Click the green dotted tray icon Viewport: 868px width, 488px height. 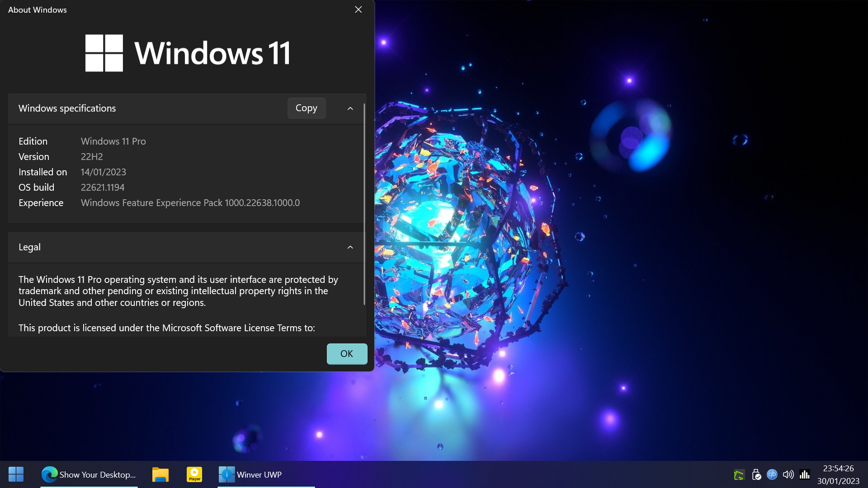(739, 475)
